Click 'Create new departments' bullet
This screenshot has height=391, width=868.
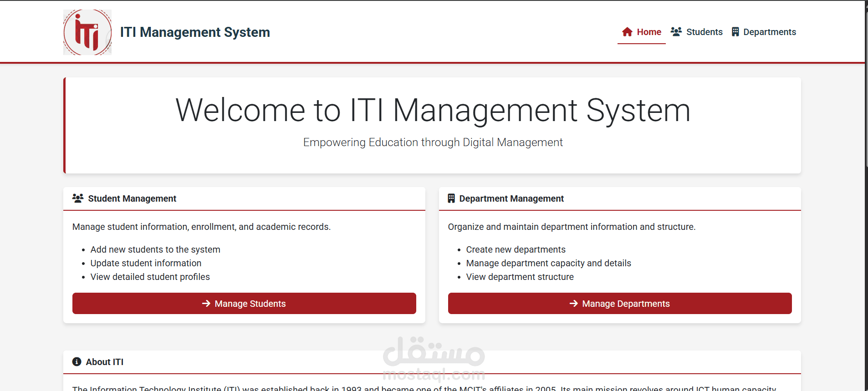516,249
